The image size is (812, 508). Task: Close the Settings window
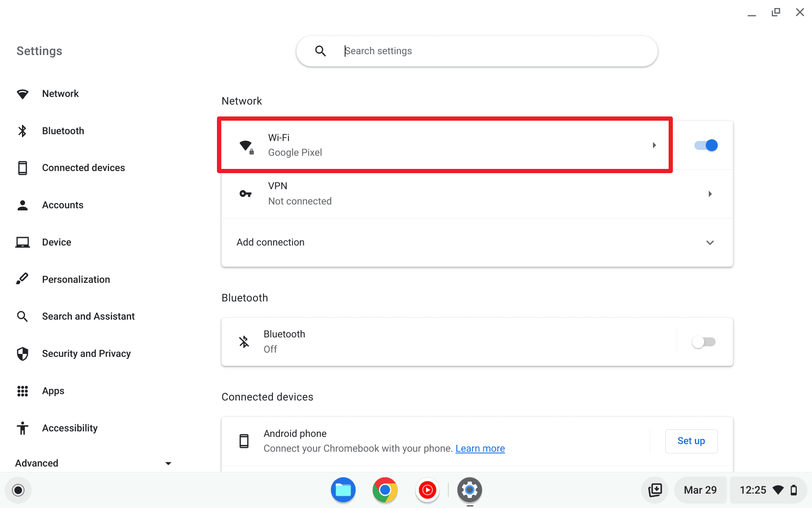tap(800, 12)
